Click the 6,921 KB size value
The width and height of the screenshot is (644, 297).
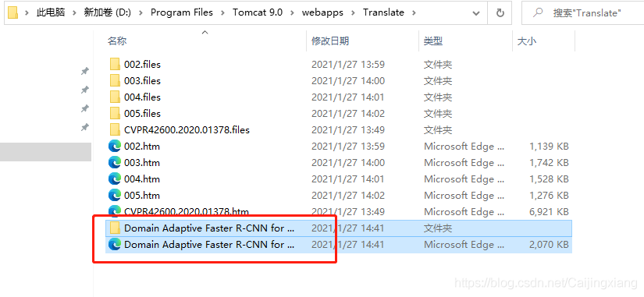pyautogui.click(x=549, y=212)
